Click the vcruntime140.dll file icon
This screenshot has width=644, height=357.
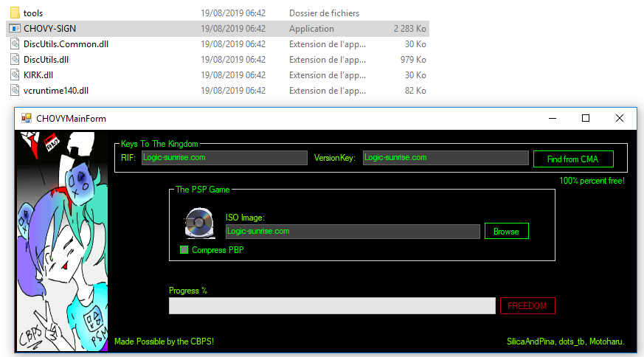point(15,91)
